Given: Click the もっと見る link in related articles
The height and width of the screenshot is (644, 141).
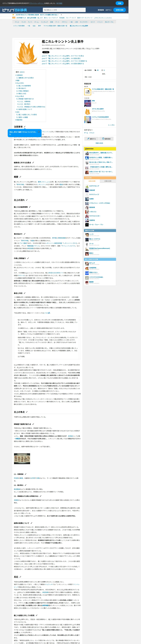Looking at the screenshot, I should tap(111, 125).
